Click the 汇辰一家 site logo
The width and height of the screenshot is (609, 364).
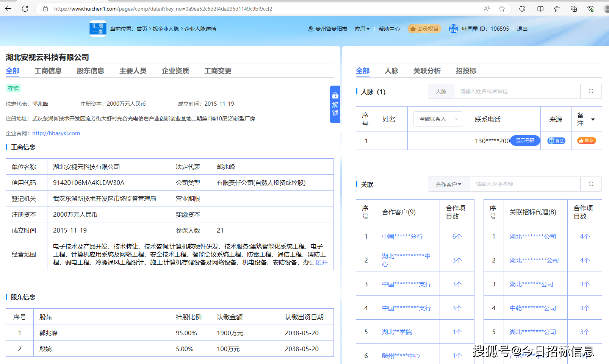tap(98, 28)
